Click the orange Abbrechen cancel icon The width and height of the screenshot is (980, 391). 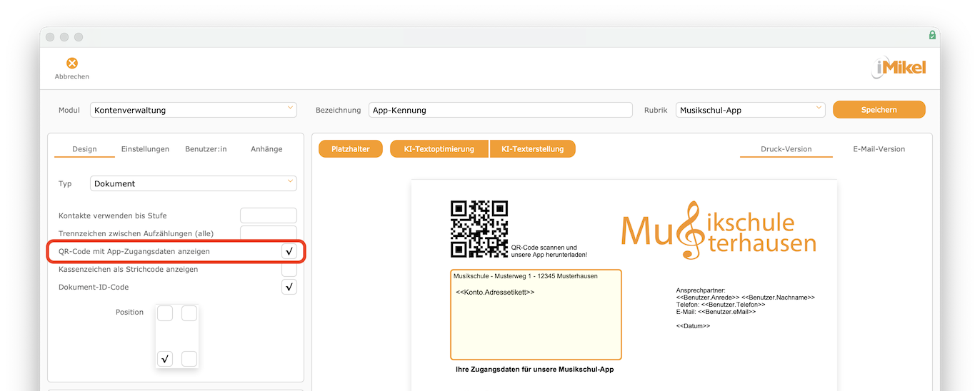tap(72, 64)
